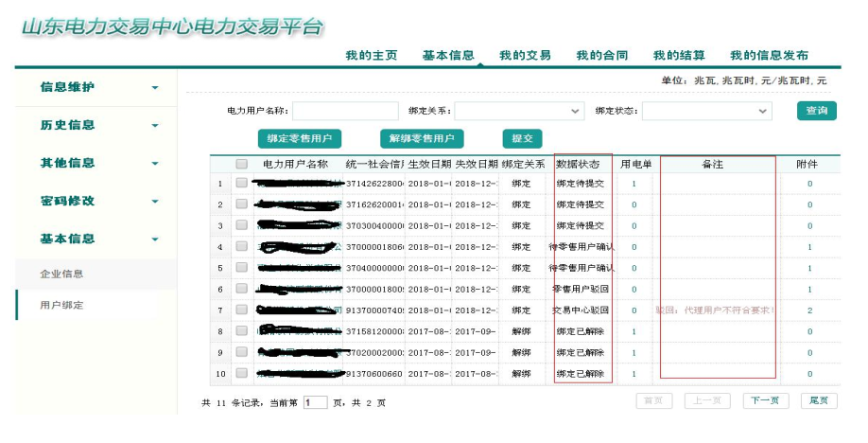Check the checkbox for row 1
The image size is (868, 443).
(242, 184)
